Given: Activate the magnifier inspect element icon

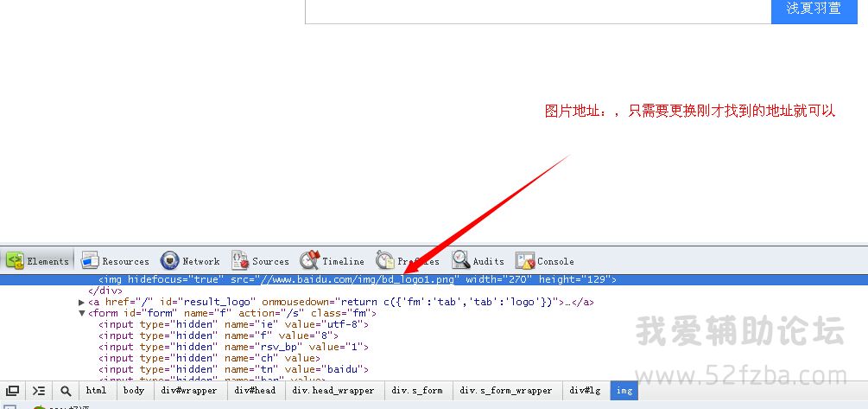Looking at the screenshot, I should 66,391.
